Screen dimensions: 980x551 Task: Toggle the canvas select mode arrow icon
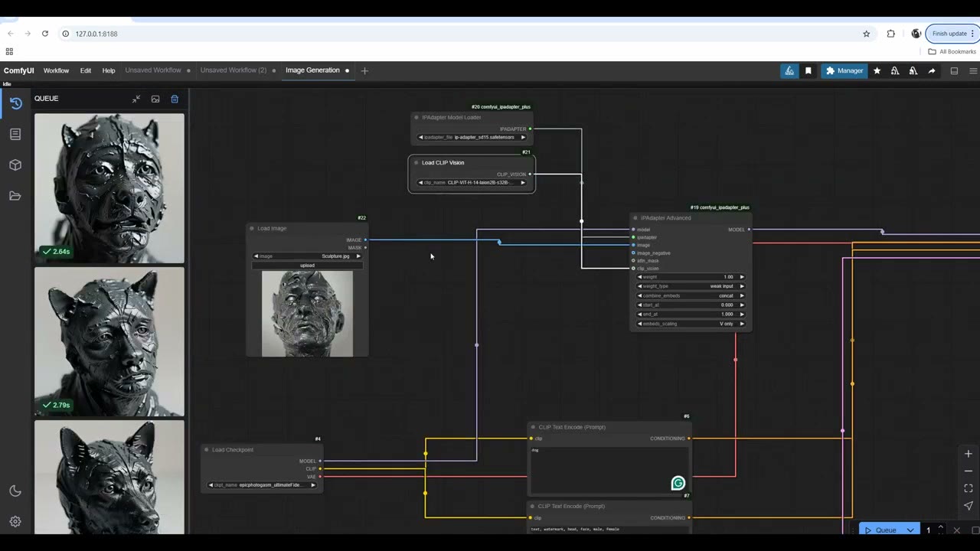tap(969, 505)
